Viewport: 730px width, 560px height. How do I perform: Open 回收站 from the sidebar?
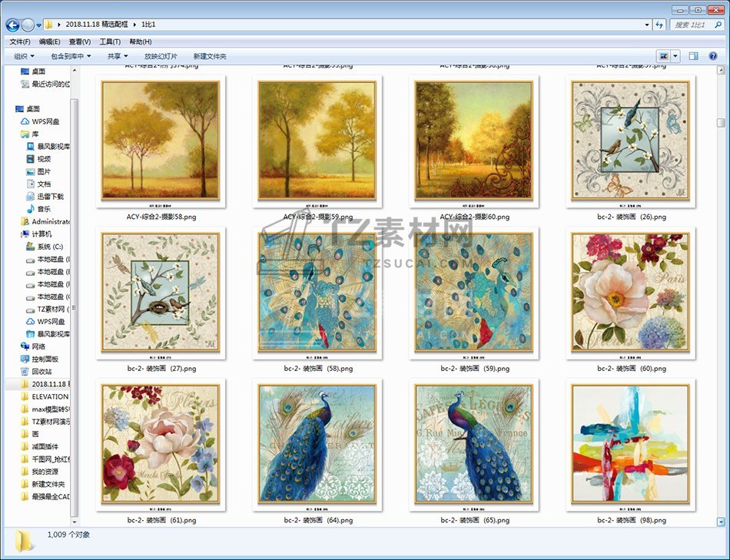(x=36, y=372)
